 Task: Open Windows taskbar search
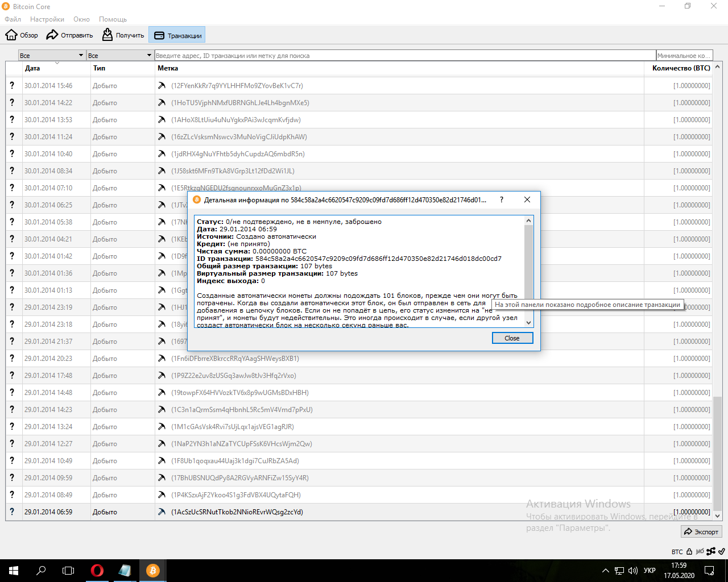pos(41,571)
